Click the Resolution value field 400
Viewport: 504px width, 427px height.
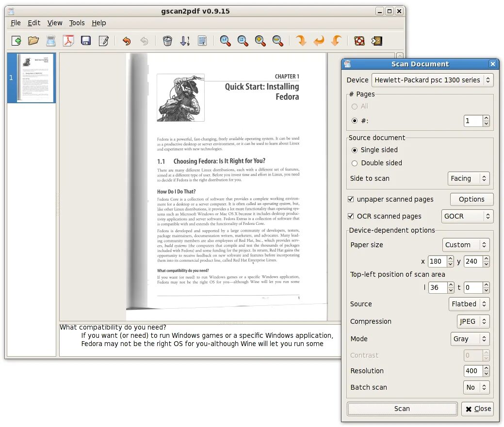tap(473, 371)
